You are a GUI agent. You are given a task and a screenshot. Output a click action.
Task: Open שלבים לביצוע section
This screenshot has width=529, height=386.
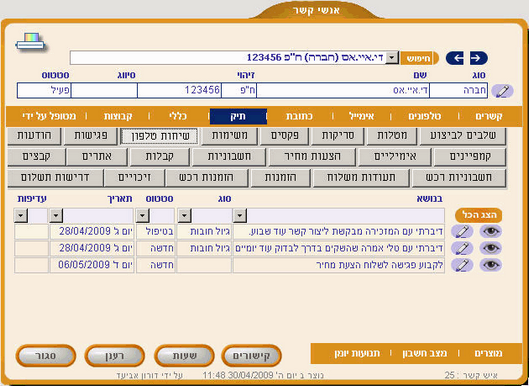pyautogui.click(x=463, y=136)
